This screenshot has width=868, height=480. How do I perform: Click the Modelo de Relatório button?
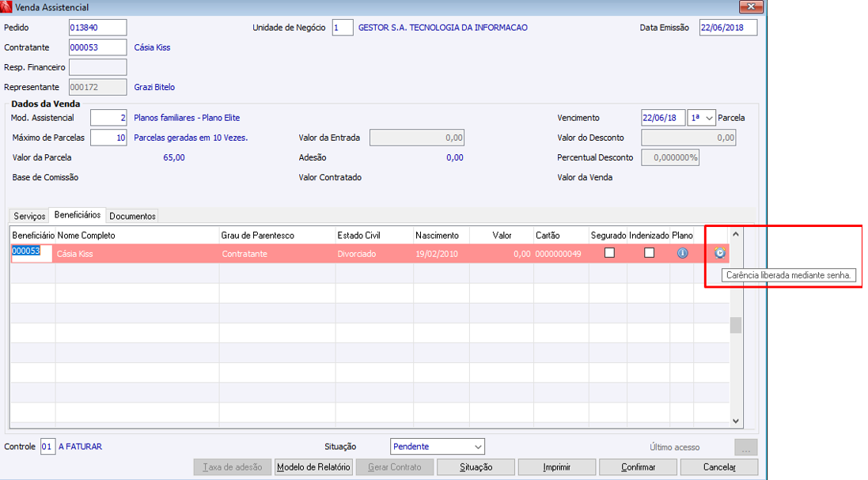(x=313, y=467)
